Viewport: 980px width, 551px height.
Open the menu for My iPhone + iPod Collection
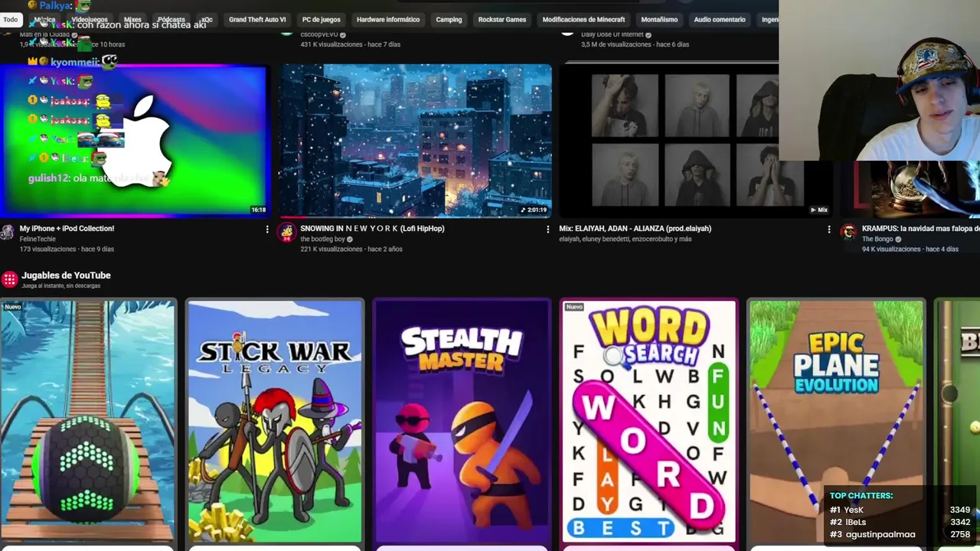pyautogui.click(x=267, y=229)
